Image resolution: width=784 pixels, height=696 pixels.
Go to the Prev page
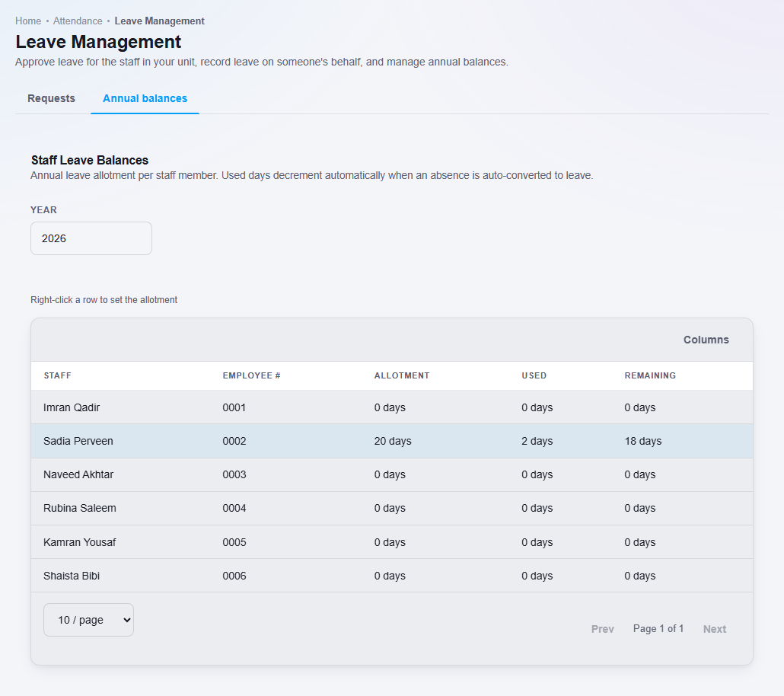[x=603, y=629]
